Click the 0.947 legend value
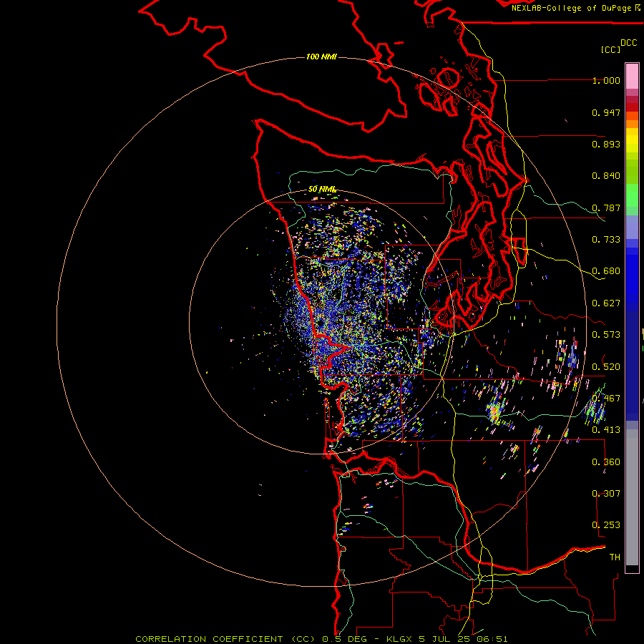The height and width of the screenshot is (644, 644). tap(606, 112)
